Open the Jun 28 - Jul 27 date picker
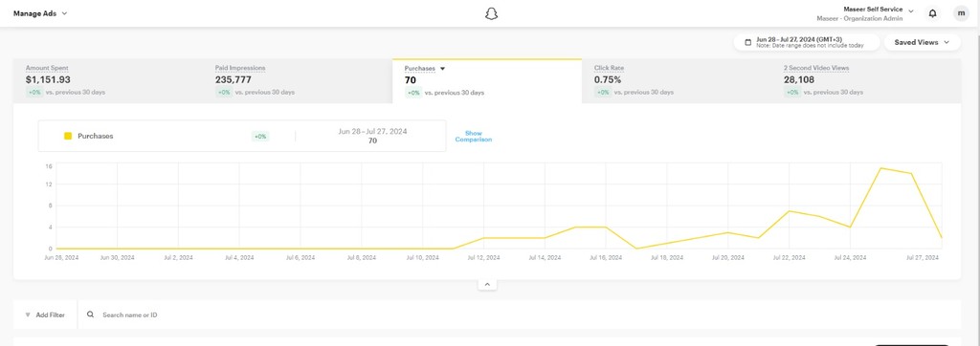Viewport: 980px width, 346px height. point(806,42)
